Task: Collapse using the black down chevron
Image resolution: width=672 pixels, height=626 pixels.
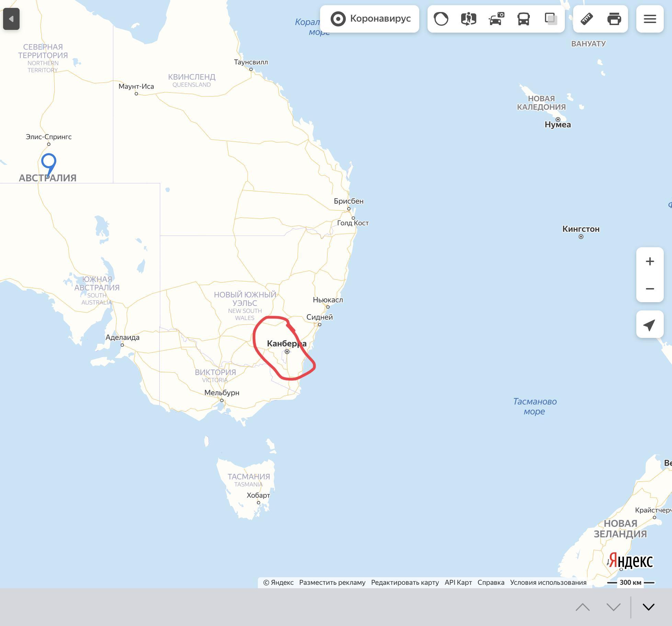Action: pyautogui.click(x=648, y=607)
